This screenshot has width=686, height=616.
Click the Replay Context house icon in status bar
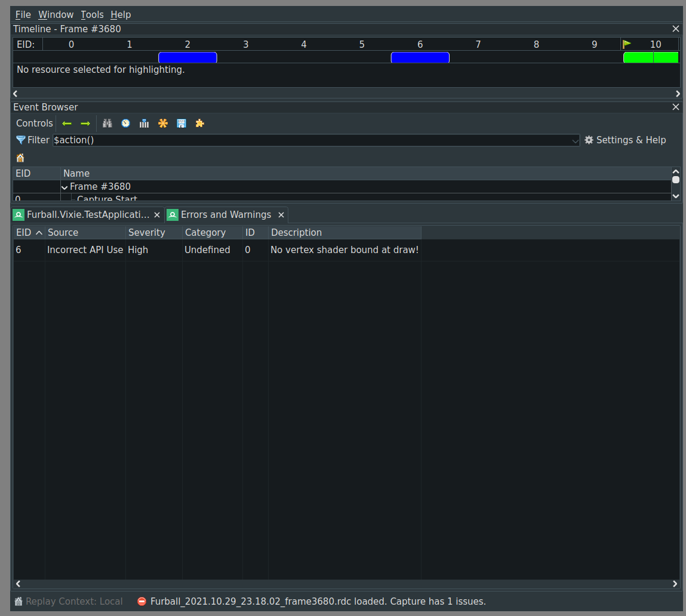coord(19,602)
